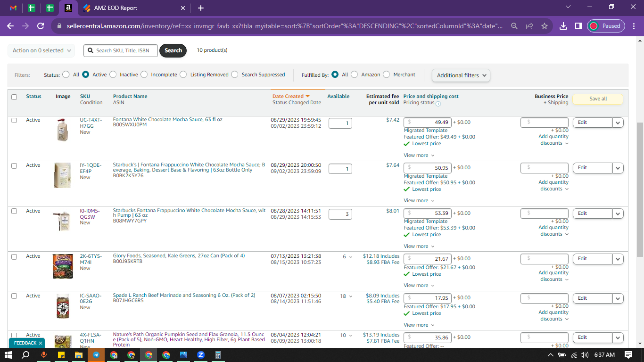Click the black Search button
644x362 pixels.
click(x=173, y=50)
